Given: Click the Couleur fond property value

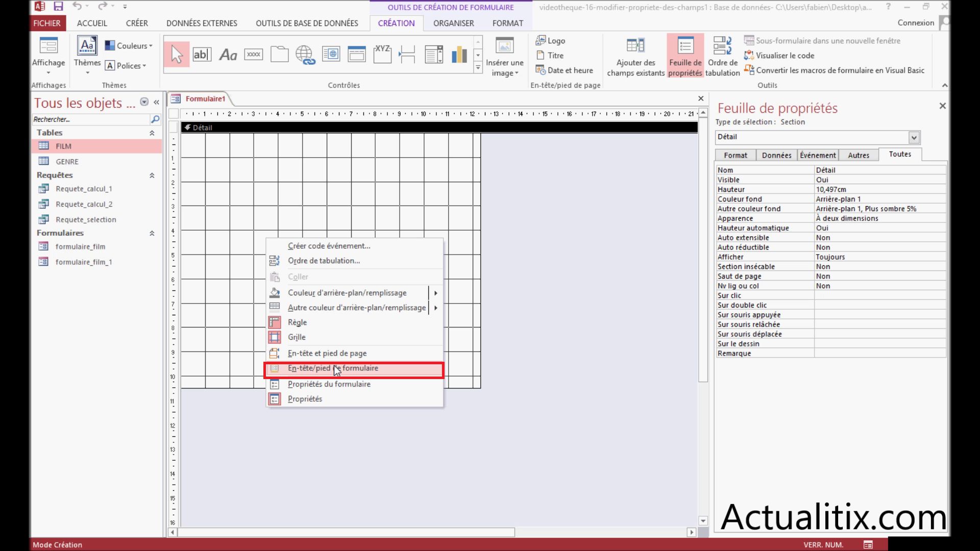Looking at the screenshot, I should coord(880,199).
